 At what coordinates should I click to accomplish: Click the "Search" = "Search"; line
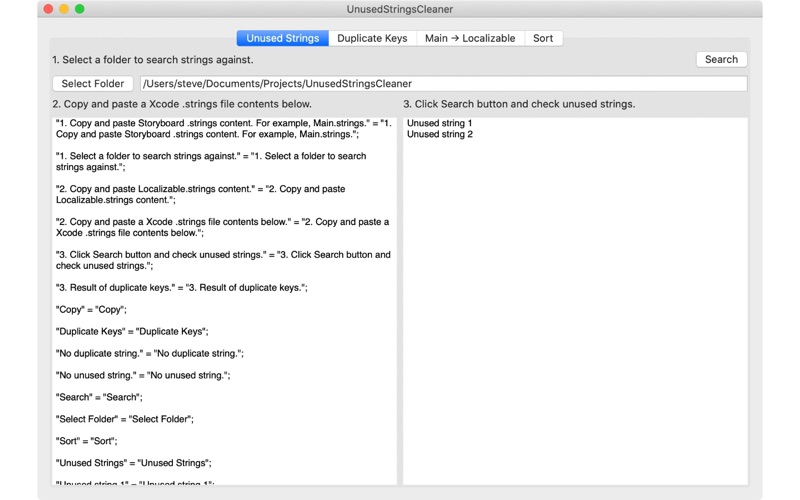[x=99, y=397]
